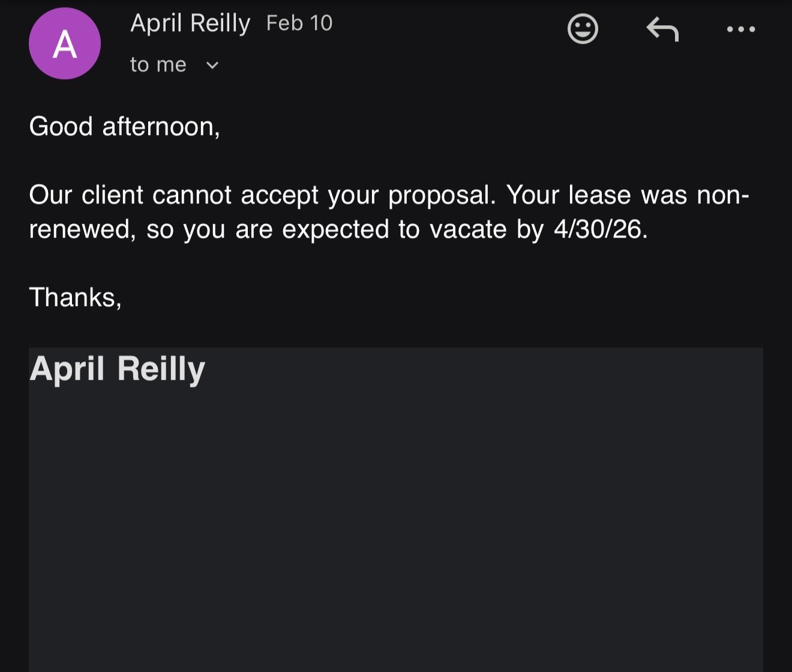The image size is (792, 672).
Task: Click the bold April Reilly signature name
Action: [x=117, y=368]
